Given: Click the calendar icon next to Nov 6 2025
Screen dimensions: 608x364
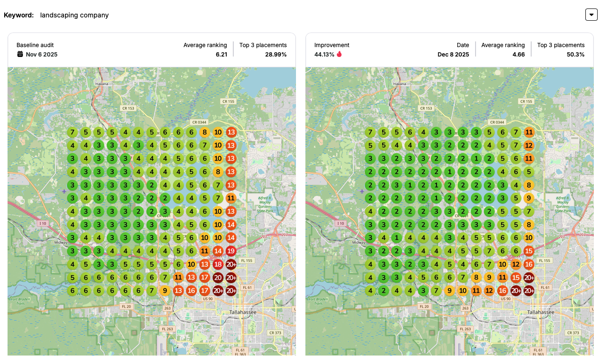Looking at the screenshot, I should (20, 54).
